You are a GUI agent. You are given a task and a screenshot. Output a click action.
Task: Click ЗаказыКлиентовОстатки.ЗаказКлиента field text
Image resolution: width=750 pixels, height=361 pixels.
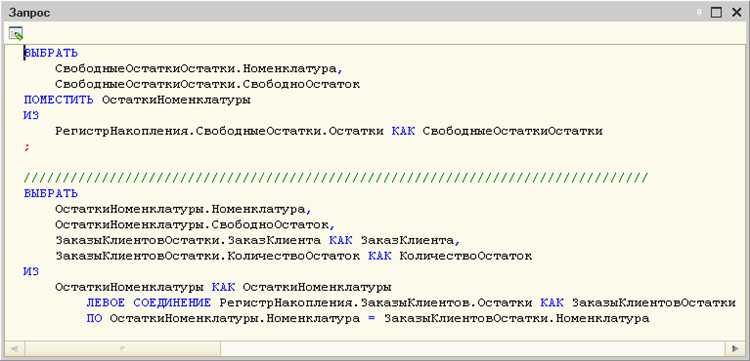(x=188, y=241)
